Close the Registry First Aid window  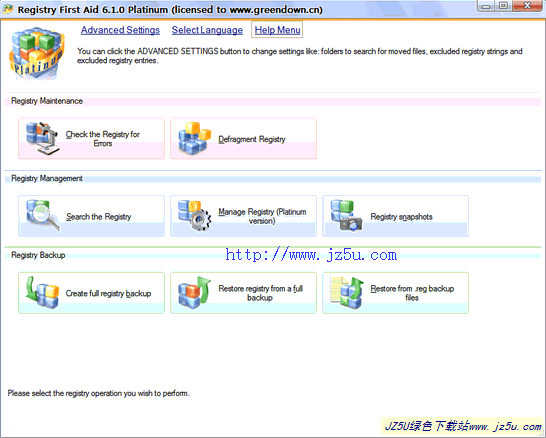528,6
